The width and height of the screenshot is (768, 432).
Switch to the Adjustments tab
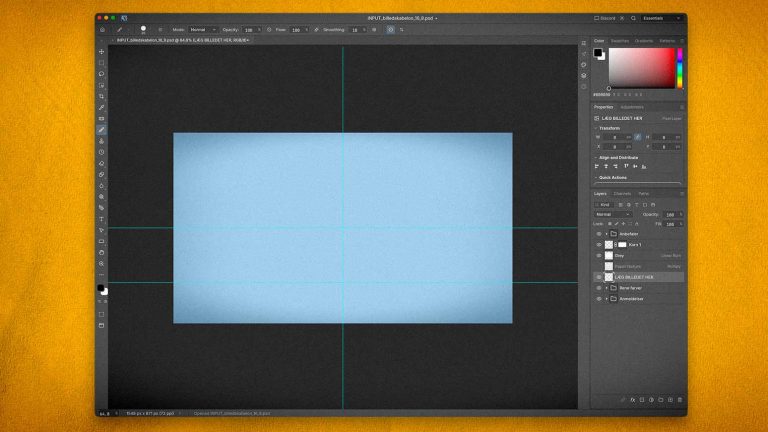click(632, 107)
